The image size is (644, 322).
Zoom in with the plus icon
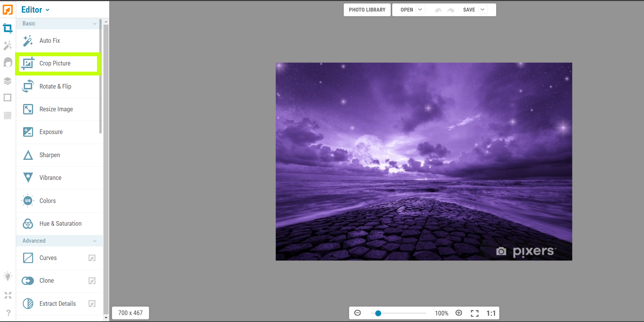pyautogui.click(x=459, y=313)
